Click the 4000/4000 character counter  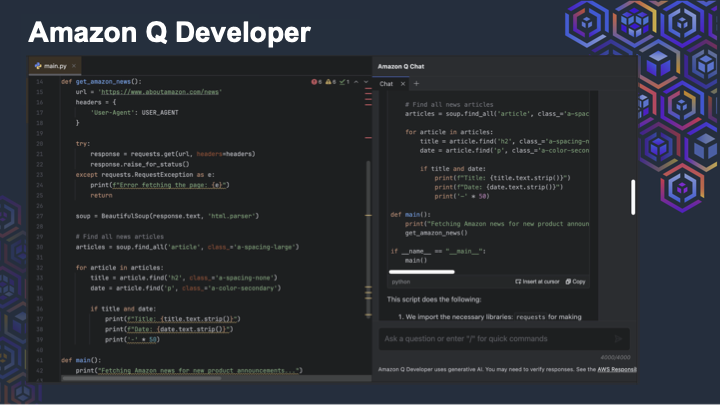coord(615,357)
